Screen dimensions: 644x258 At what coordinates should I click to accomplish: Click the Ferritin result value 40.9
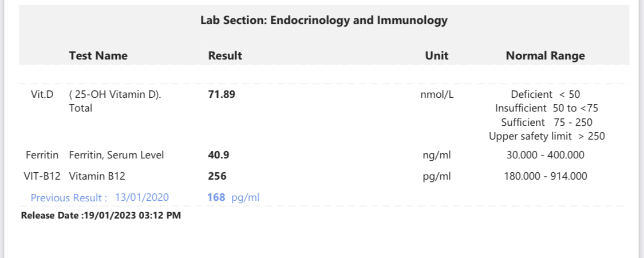219,155
